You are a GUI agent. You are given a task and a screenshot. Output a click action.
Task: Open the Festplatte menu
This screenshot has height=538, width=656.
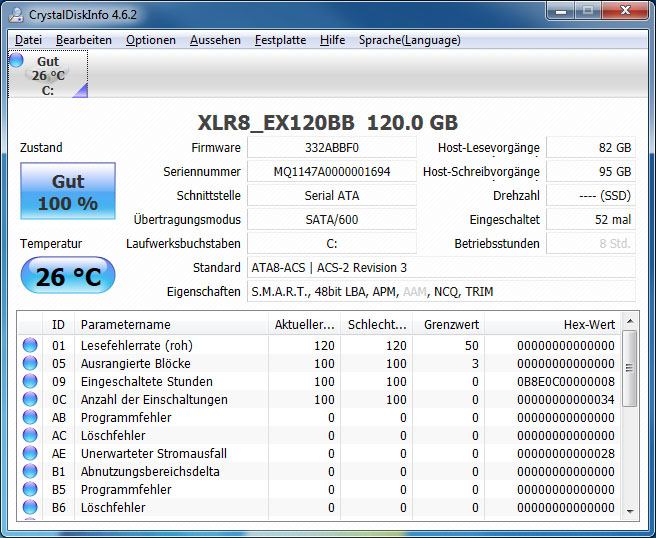click(280, 40)
